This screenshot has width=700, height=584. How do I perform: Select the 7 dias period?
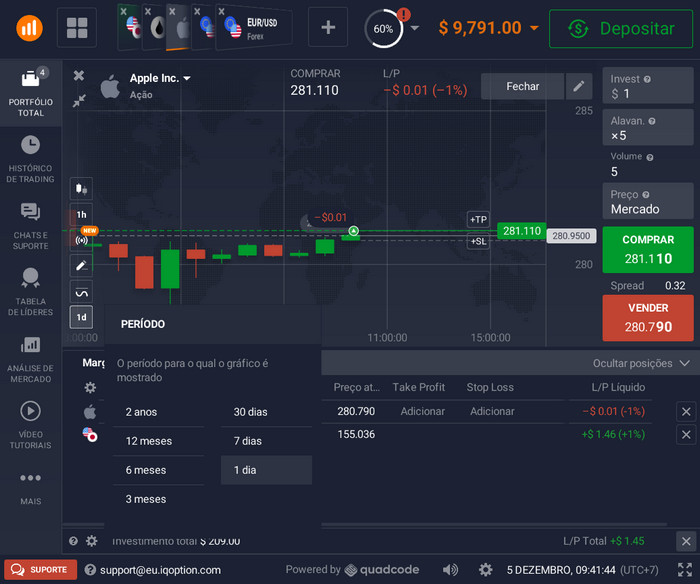267,441
